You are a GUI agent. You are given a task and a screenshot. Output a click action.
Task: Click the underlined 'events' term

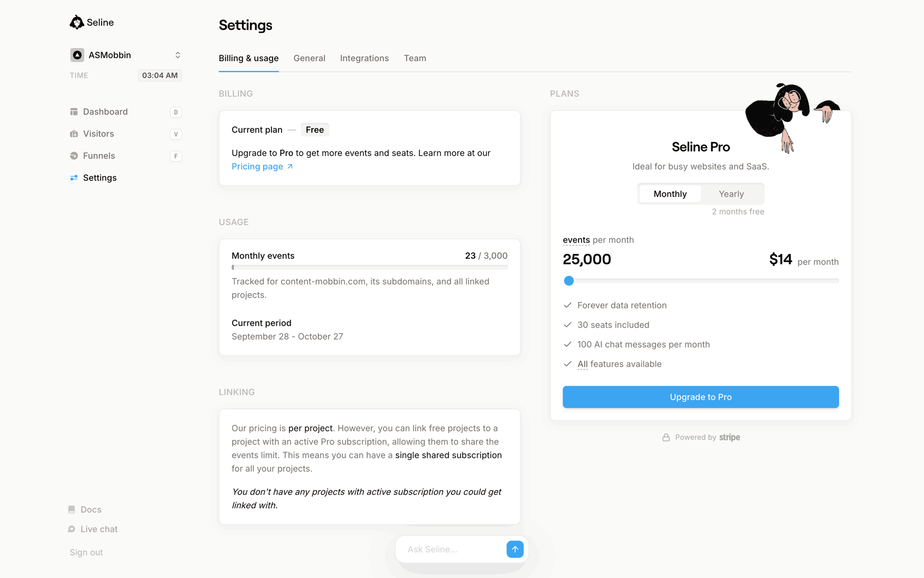pos(576,240)
